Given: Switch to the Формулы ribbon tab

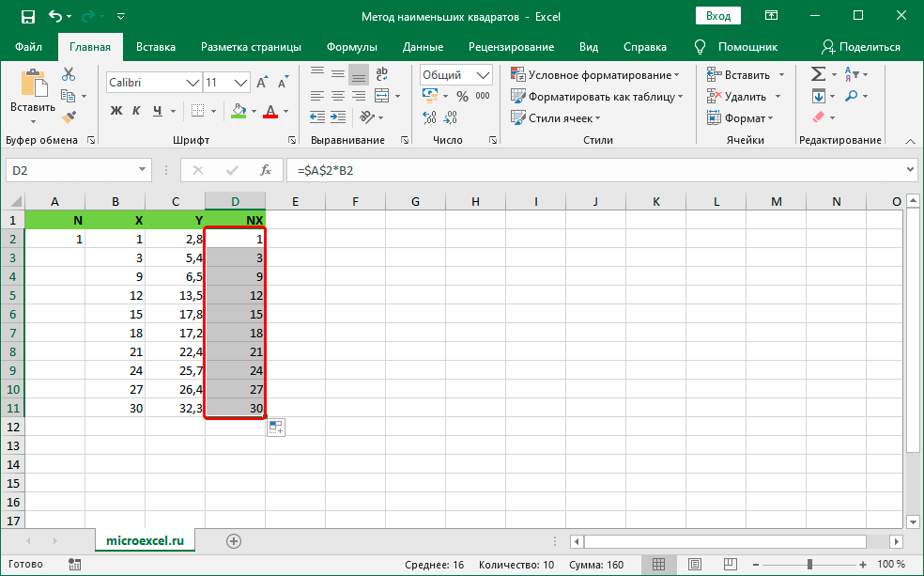Looking at the screenshot, I should (x=352, y=47).
